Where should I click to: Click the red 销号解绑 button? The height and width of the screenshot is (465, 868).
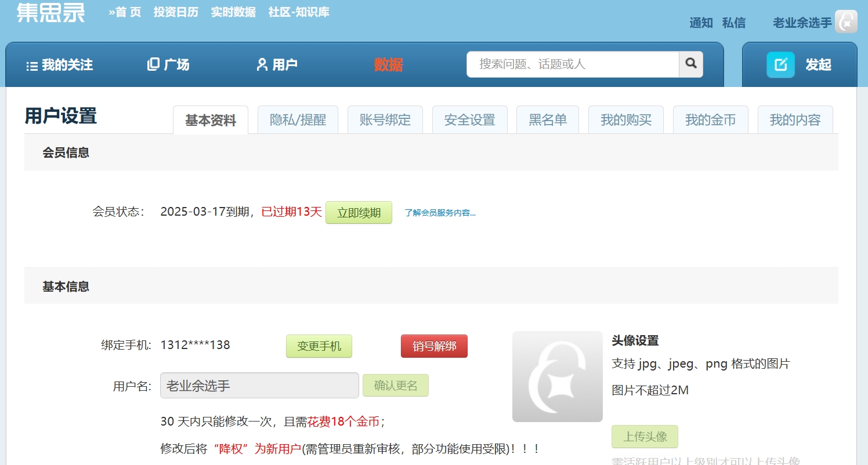coord(434,346)
